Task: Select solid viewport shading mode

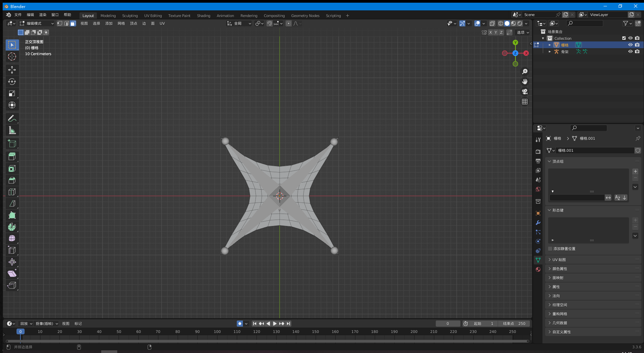Action: 507,23
